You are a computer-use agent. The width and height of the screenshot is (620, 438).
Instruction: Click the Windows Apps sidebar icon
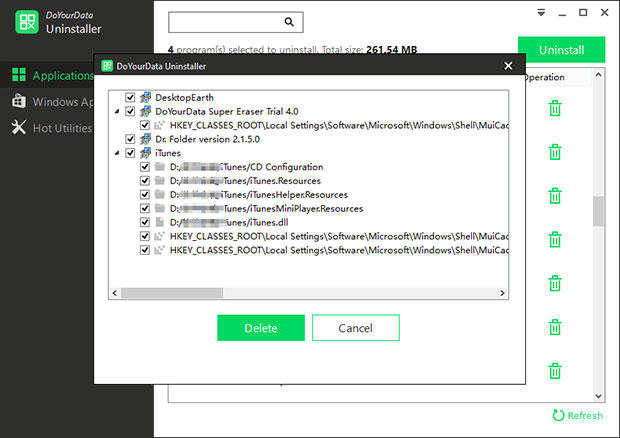[19, 101]
